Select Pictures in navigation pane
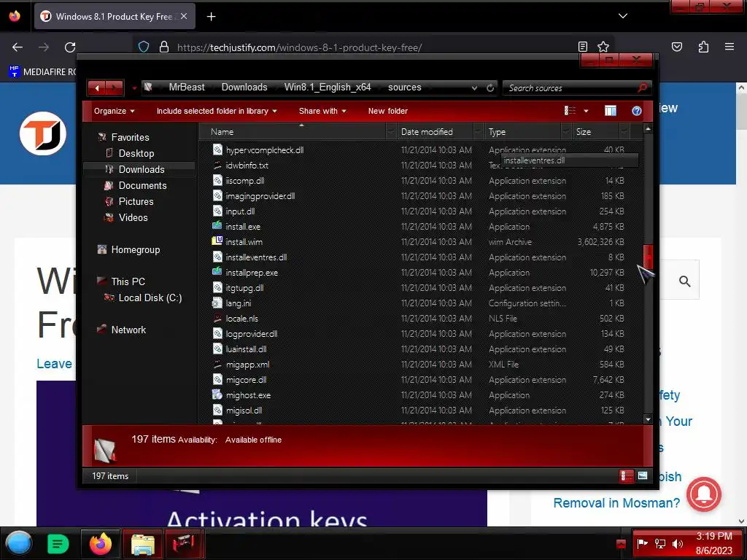Viewport: 747px width, 560px height. [x=136, y=201]
